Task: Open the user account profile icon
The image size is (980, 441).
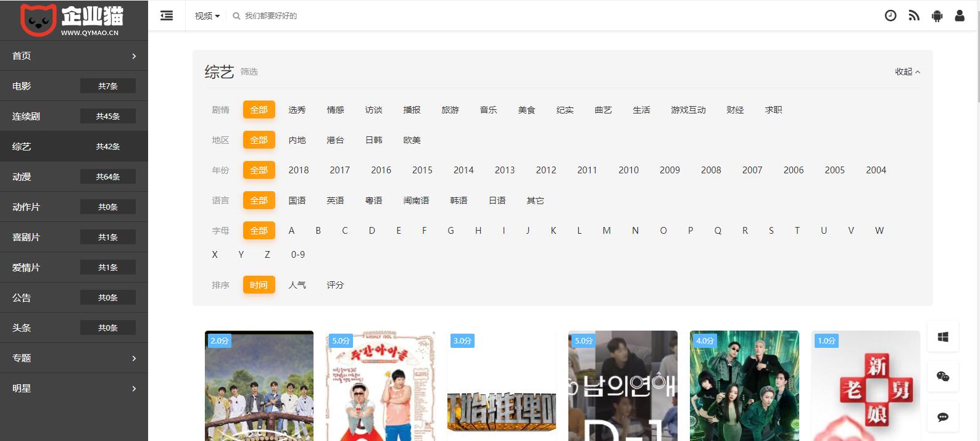Action: 960,15
